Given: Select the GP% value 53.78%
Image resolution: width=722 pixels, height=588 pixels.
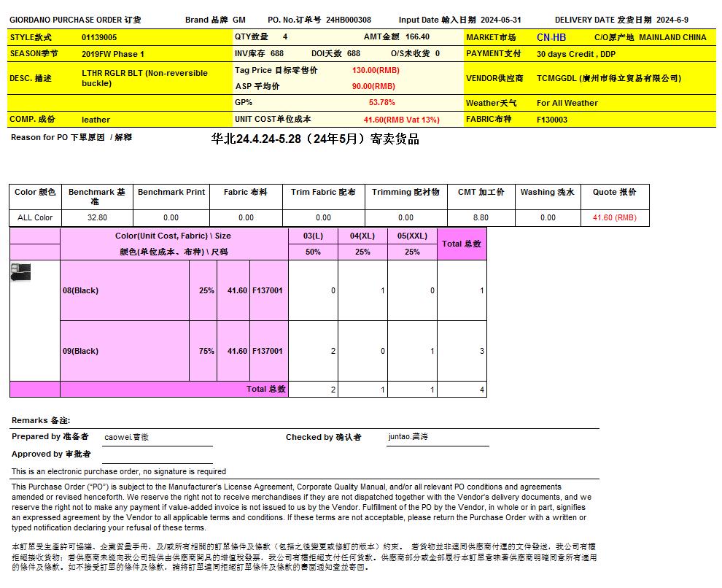Looking at the screenshot, I should (x=381, y=103).
